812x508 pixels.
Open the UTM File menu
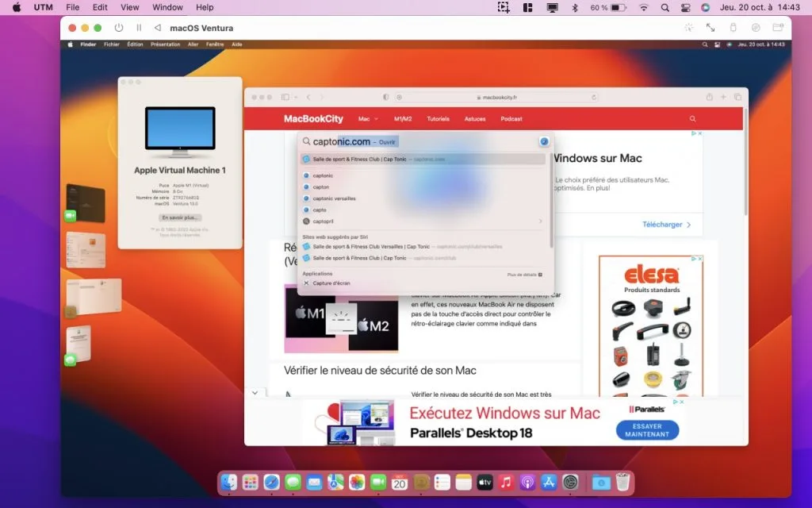point(72,7)
